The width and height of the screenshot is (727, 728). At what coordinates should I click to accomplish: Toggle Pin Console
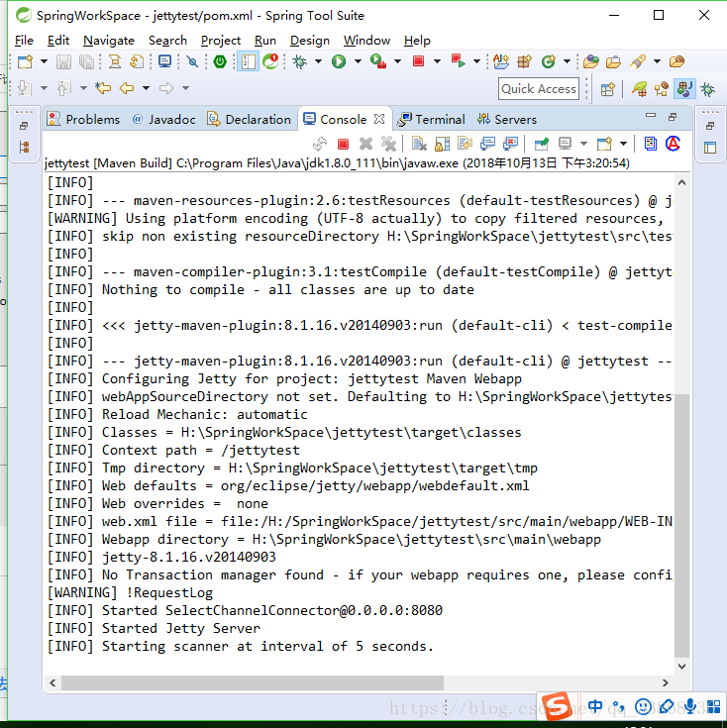[542, 145]
